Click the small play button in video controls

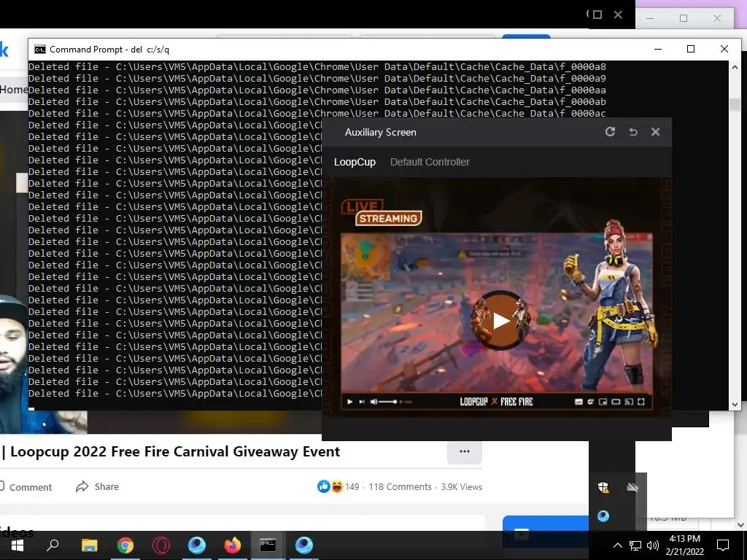pyautogui.click(x=349, y=402)
